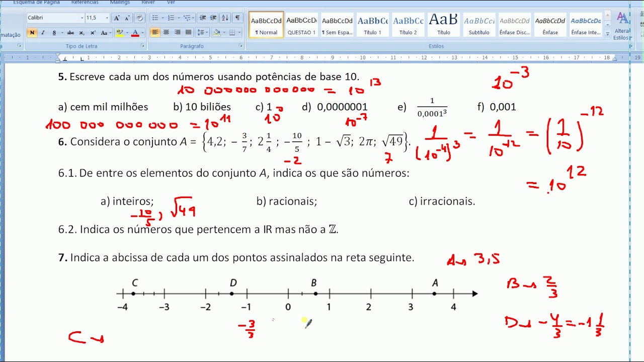
Task: Open numbered list dropdown arrow
Action: pyautogui.click(x=178, y=18)
